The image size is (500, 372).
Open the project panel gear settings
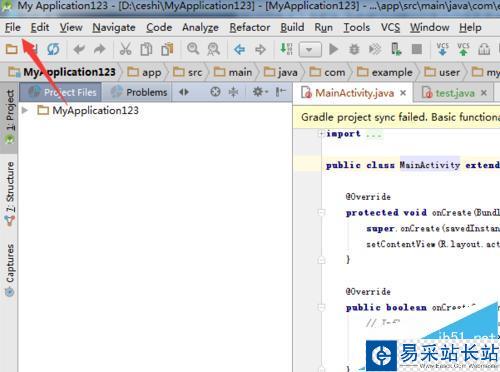pyautogui.click(x=260, y=91)
